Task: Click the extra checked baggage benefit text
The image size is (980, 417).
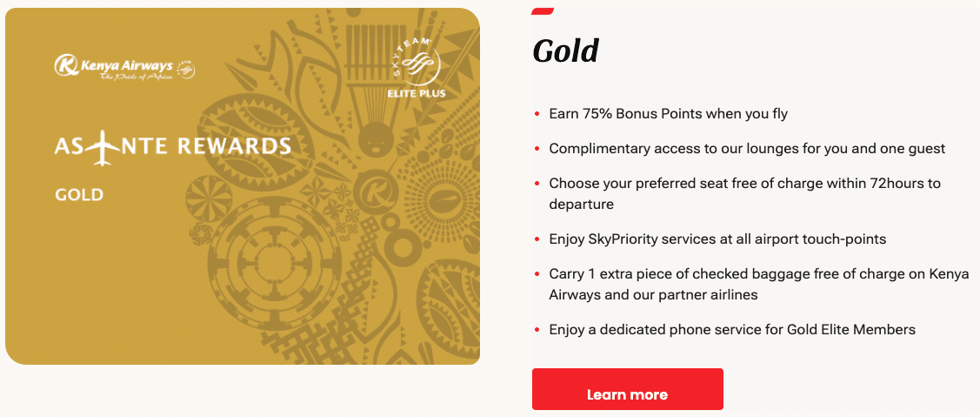Action: tap(759, 284)
